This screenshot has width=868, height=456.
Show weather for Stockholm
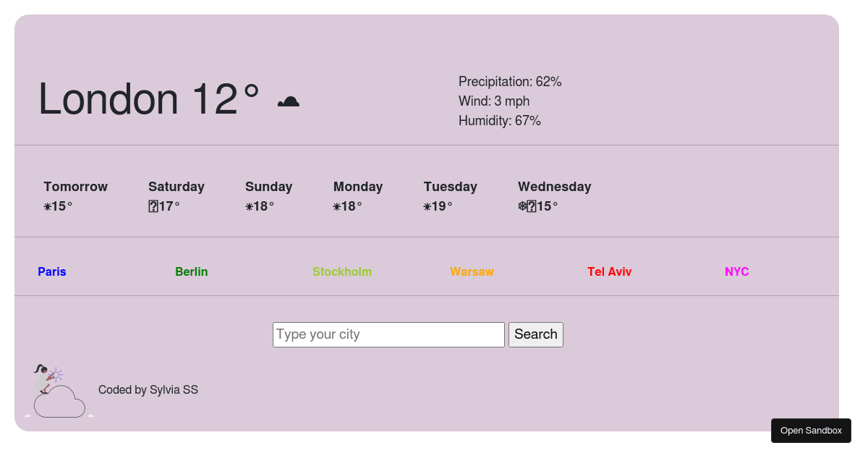[x=342, y=272]
